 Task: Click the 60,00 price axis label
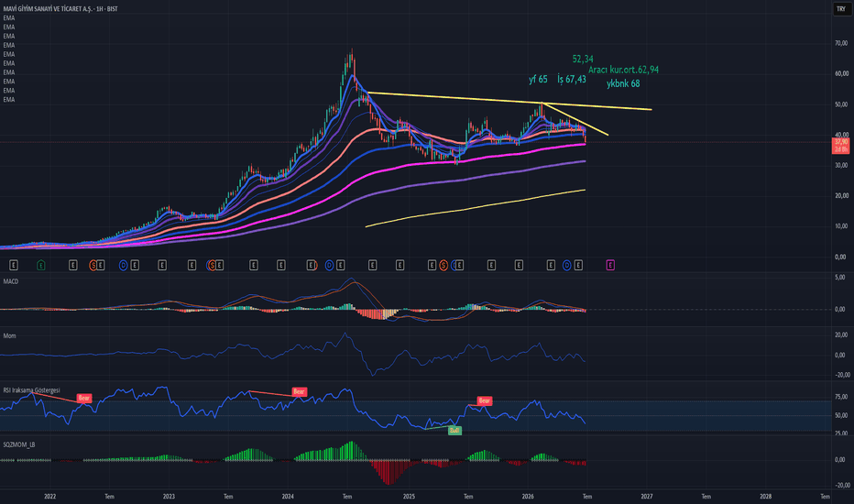pos(840,73)
